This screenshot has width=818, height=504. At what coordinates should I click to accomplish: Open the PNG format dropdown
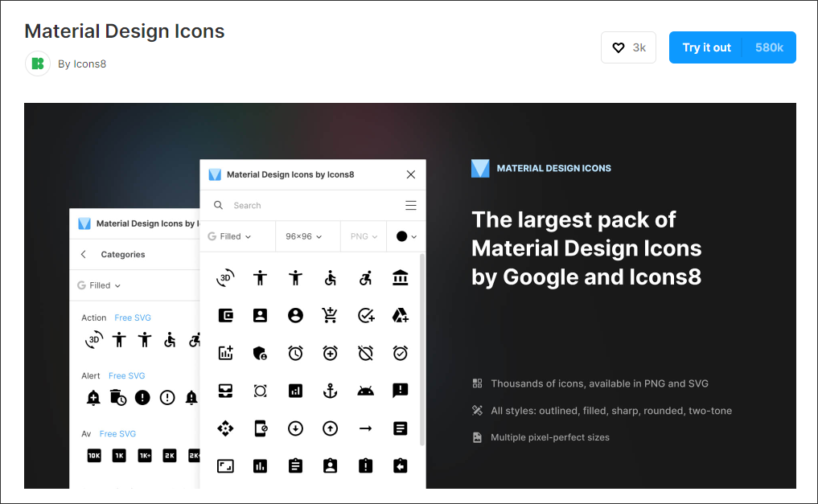point(364,236)
